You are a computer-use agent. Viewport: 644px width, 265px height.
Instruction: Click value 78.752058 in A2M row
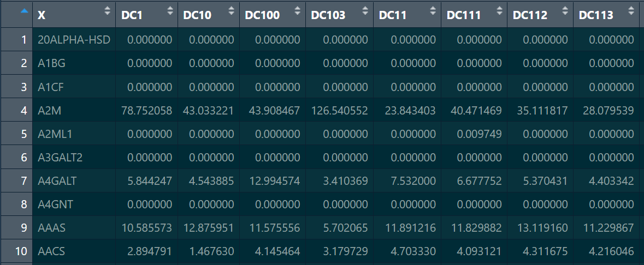point(146,110)
